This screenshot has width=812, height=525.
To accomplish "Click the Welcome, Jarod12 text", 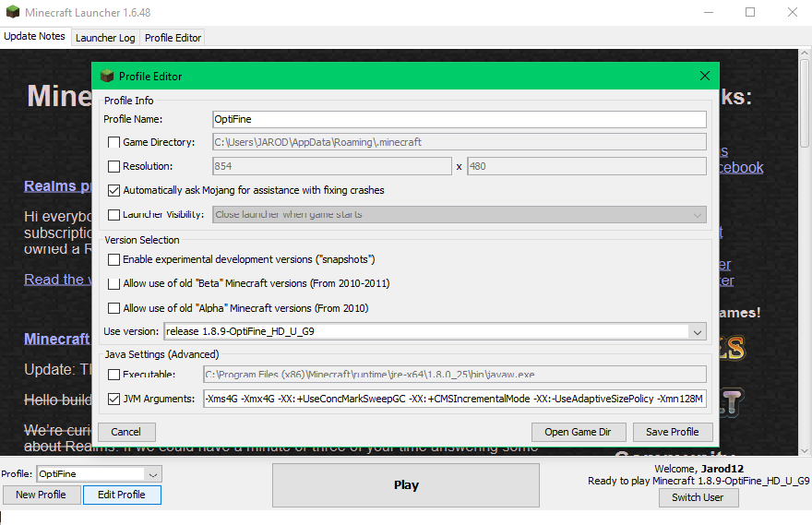I will (699, 469).
